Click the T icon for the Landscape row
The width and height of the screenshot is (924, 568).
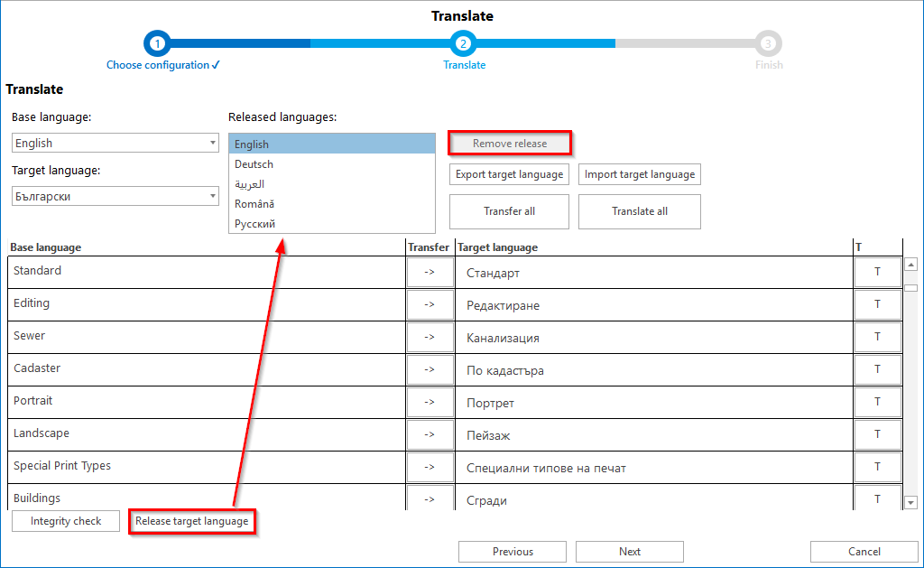pos(877,434)
